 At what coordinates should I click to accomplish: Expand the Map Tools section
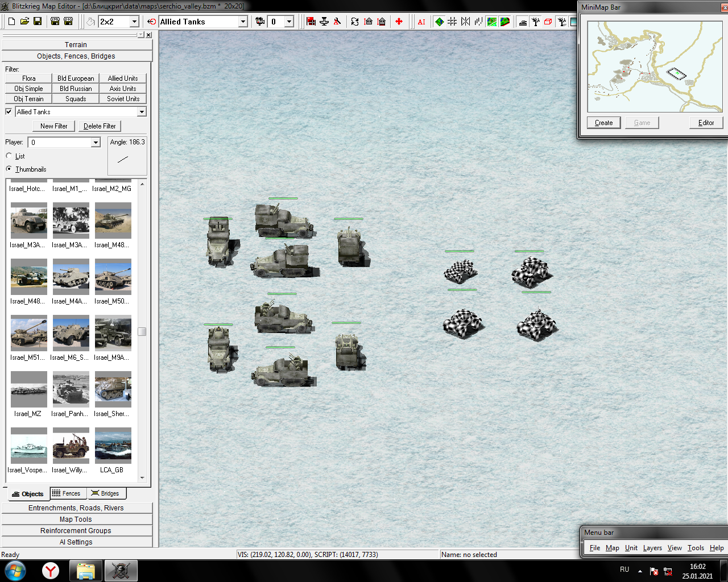(76, 519)
